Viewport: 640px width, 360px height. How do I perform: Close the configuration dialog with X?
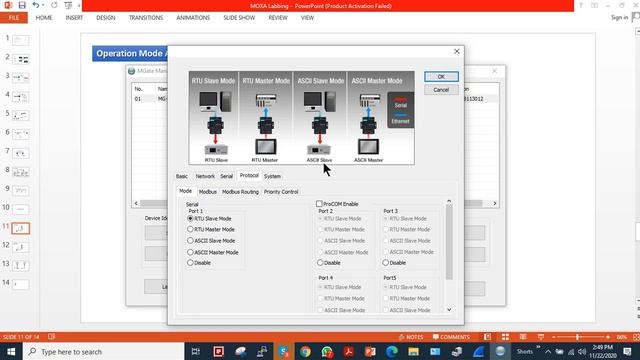(x=457, y=51)
